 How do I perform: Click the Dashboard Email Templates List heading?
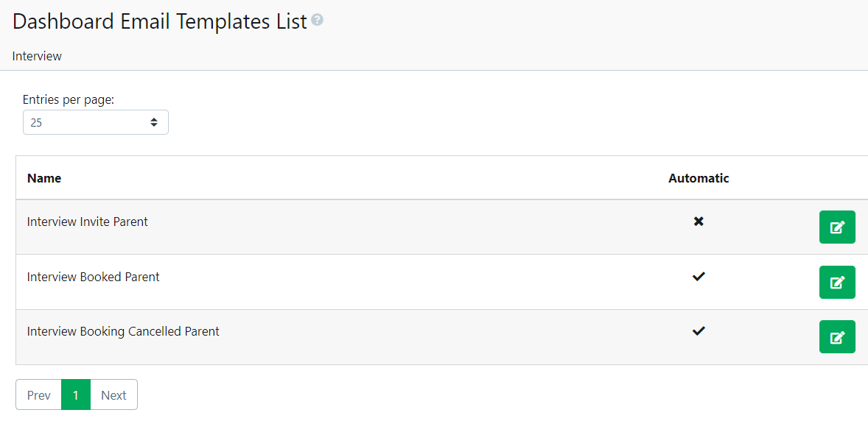click(x=159, y=21)
